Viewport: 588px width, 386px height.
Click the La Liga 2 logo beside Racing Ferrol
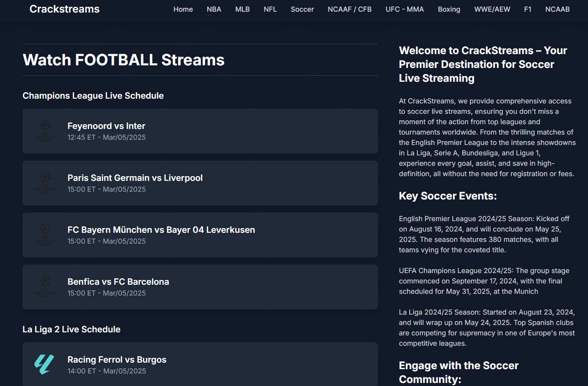tap(45, 364)
